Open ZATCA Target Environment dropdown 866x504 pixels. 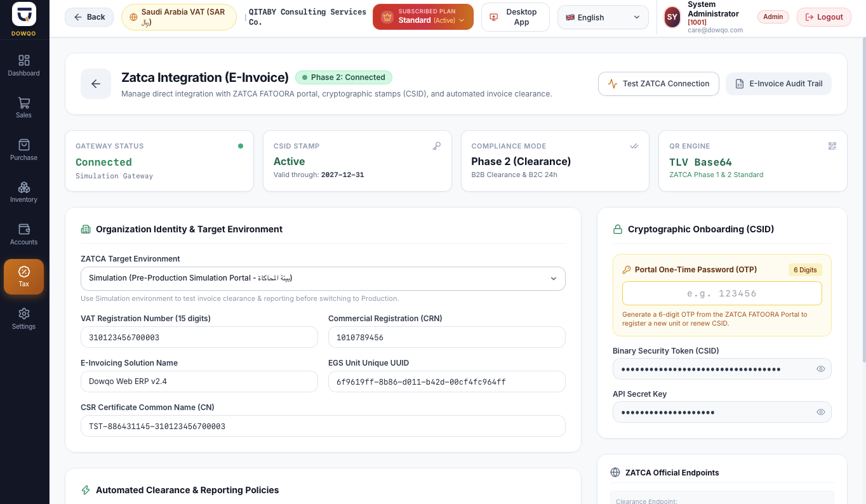coord(323,278)
